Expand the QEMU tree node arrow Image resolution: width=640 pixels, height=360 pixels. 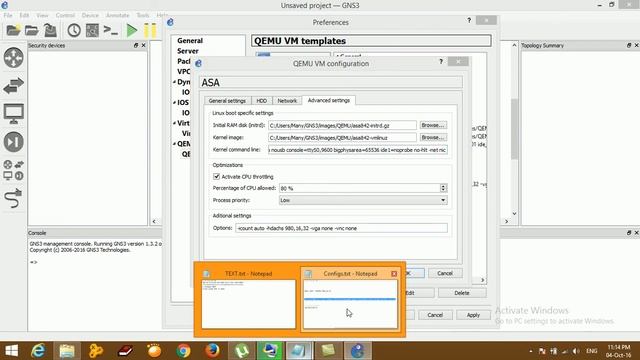(x=174, y=144)
